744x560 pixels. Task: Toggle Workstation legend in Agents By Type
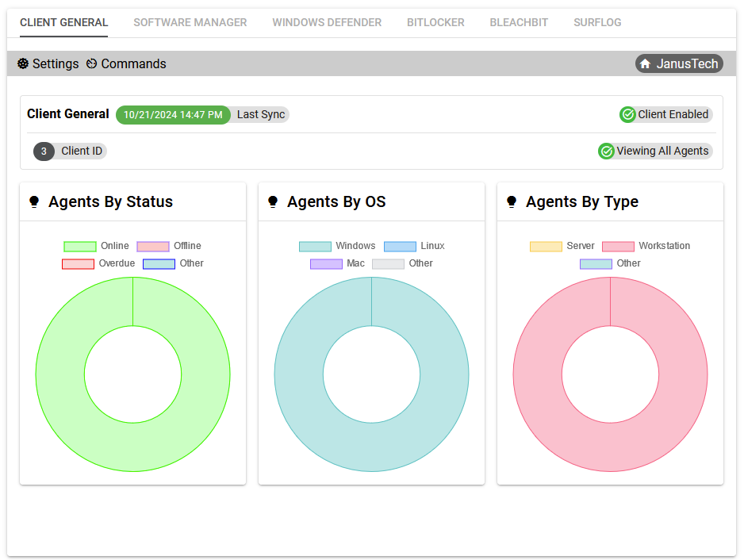point(646,246)
